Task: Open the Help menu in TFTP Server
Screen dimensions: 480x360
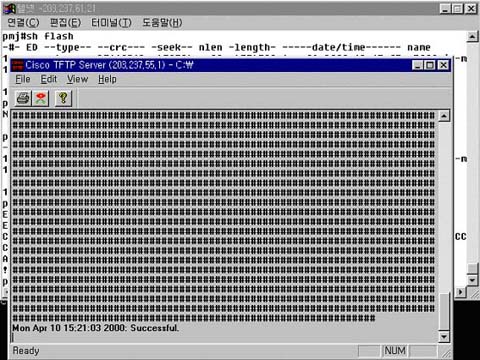Action: click(x=107, y=79)
